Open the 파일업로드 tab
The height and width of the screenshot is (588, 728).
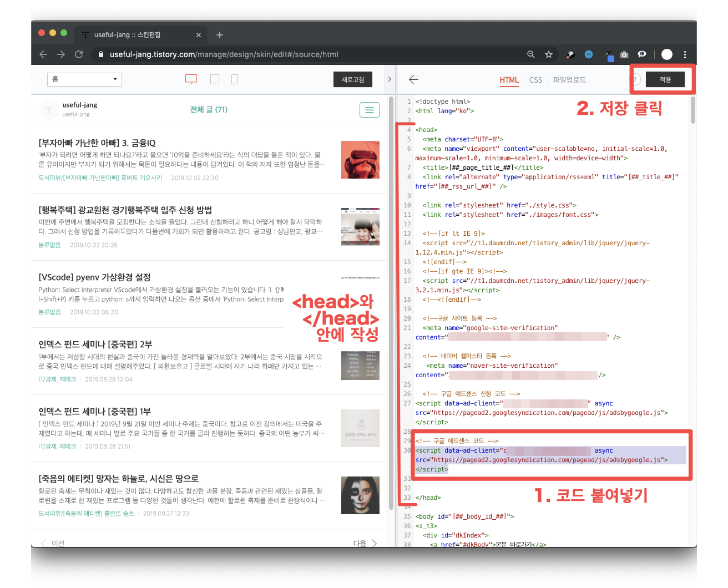(569, 80)
